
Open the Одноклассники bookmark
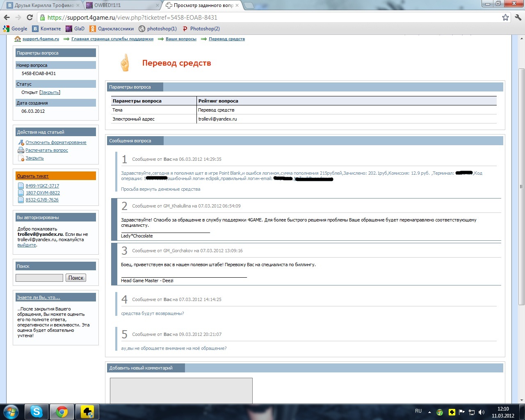112,29
